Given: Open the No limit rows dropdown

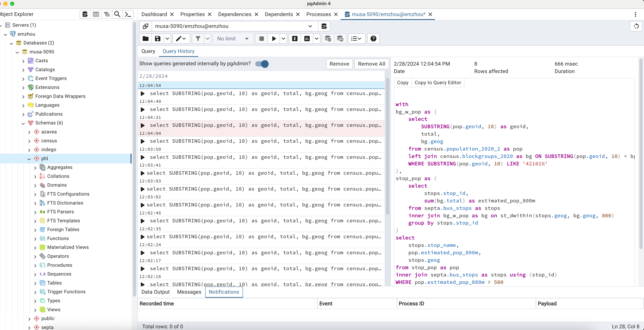Looking at the screenshot, I should coord(232,38).
